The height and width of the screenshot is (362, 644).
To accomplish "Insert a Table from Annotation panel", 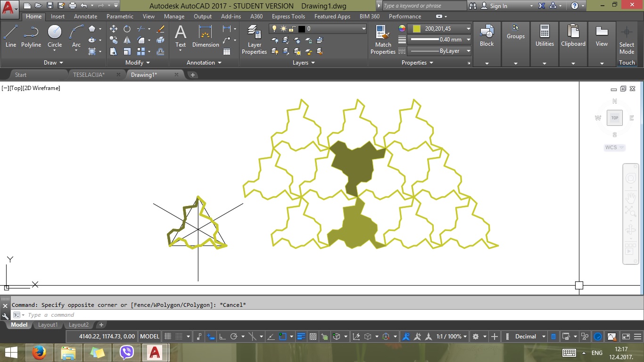I will pos(227,51).
